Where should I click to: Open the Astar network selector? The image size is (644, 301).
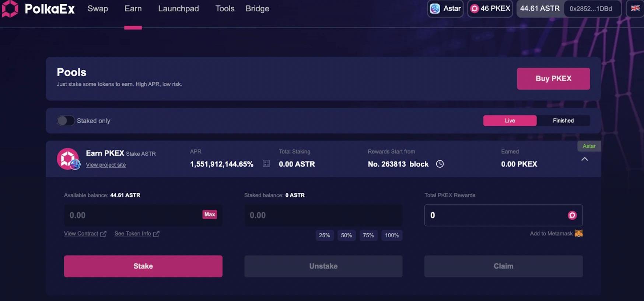click(445, 8)
